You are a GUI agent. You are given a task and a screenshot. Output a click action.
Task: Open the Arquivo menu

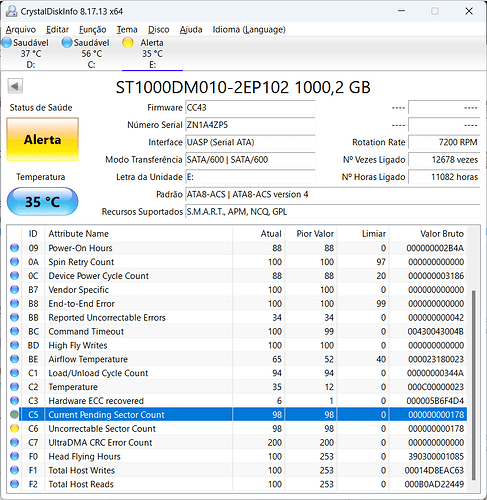click(x=21, y=30)
